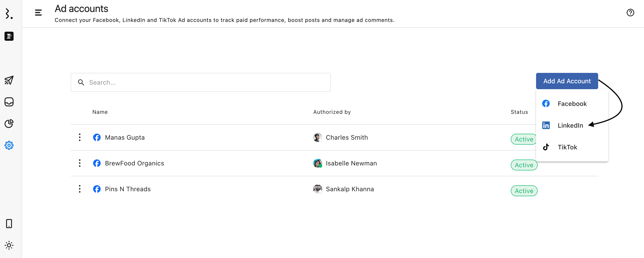
Task: Open three-dot menu for Manas Gupta
Action: pos(80,137)
